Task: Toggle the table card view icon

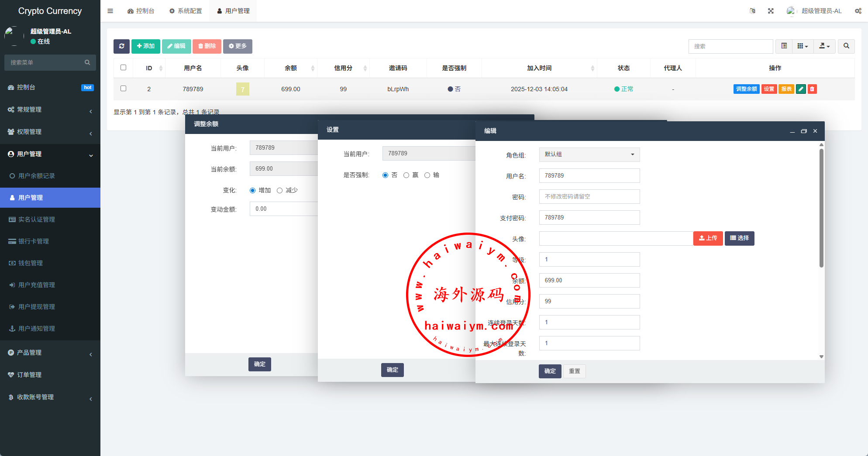Action: (x=784, y=46)
